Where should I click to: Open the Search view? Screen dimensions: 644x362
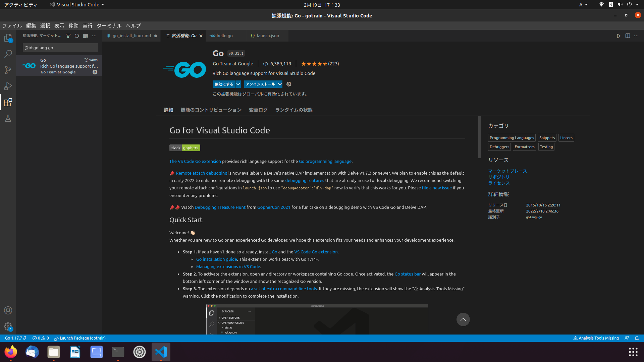click(x=8, y=54)
